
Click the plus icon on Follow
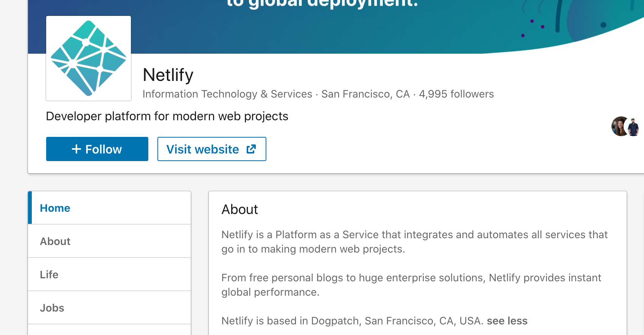click(x=76, y=149)
